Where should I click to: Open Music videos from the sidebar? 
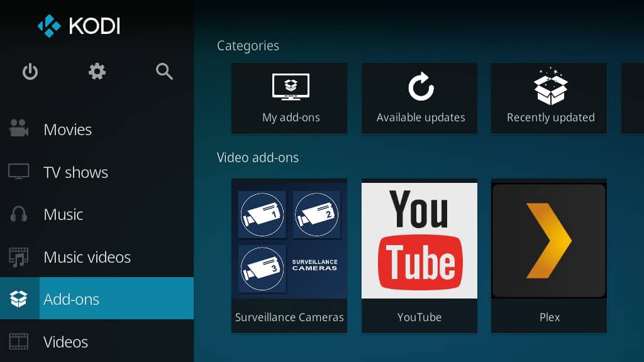coord(97,257)
